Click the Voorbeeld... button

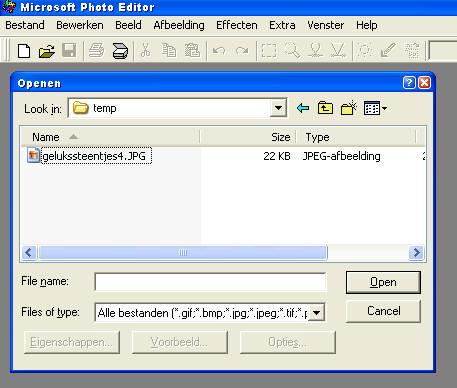click(x=180, y=342)
